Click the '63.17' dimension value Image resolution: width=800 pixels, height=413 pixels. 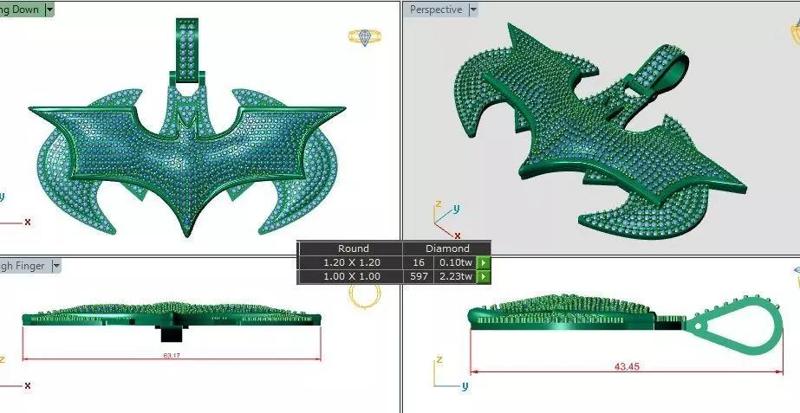click(x=171, y=355)
